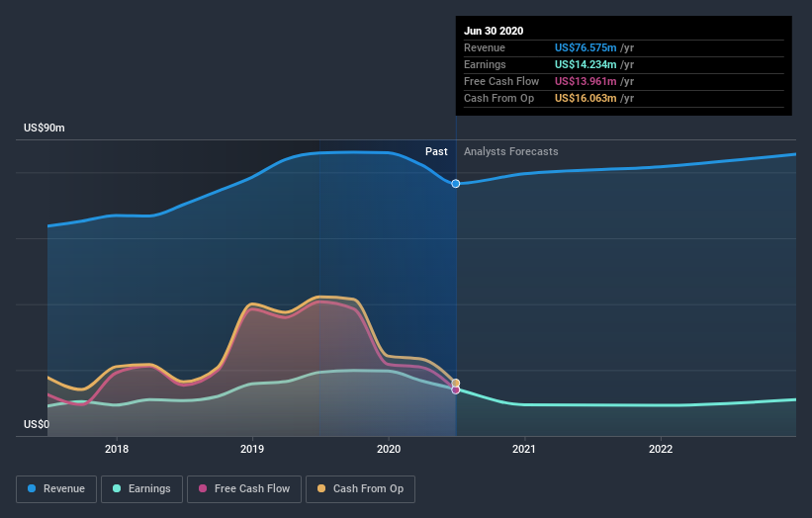The image size is (812, 518).
Task: Click the US$16.063m cash from op value
Action: 586,98
